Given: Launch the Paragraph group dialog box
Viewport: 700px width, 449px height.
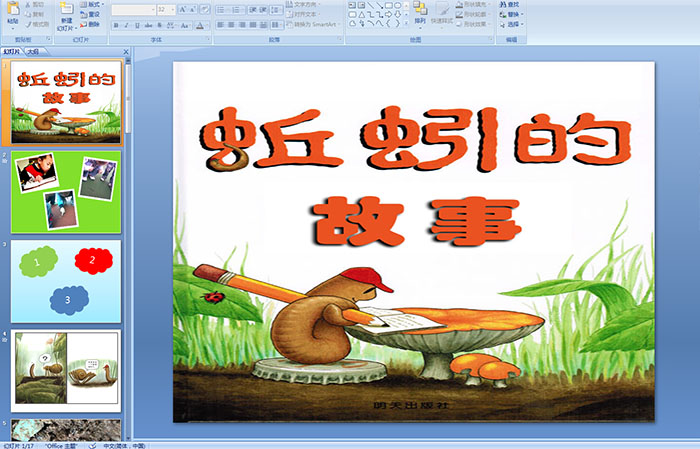Looking at the screenshot, I should point(340,39).
